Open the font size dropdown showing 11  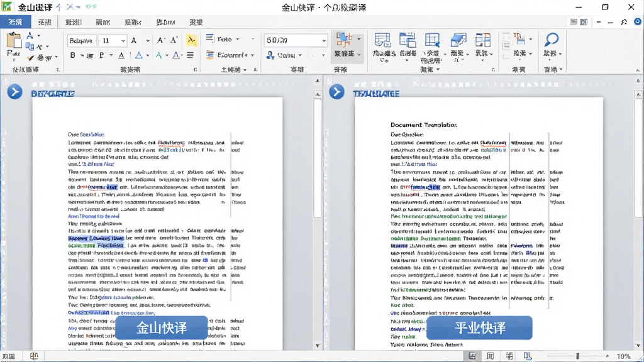123,40
